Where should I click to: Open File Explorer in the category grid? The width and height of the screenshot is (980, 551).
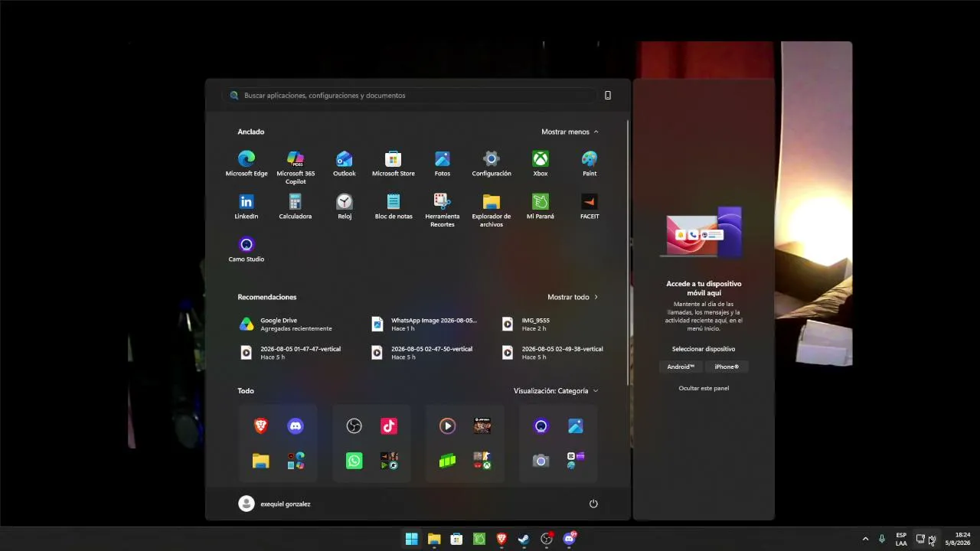261,461
